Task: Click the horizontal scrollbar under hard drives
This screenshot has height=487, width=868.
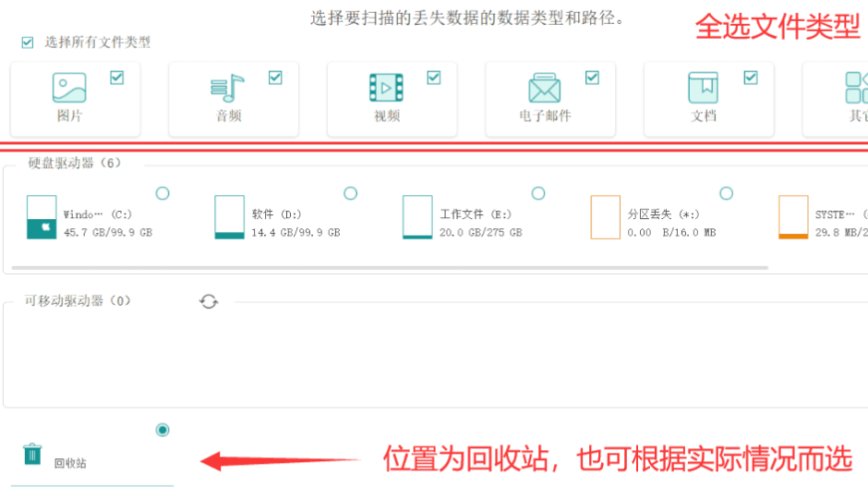Action: click(390, 268)
